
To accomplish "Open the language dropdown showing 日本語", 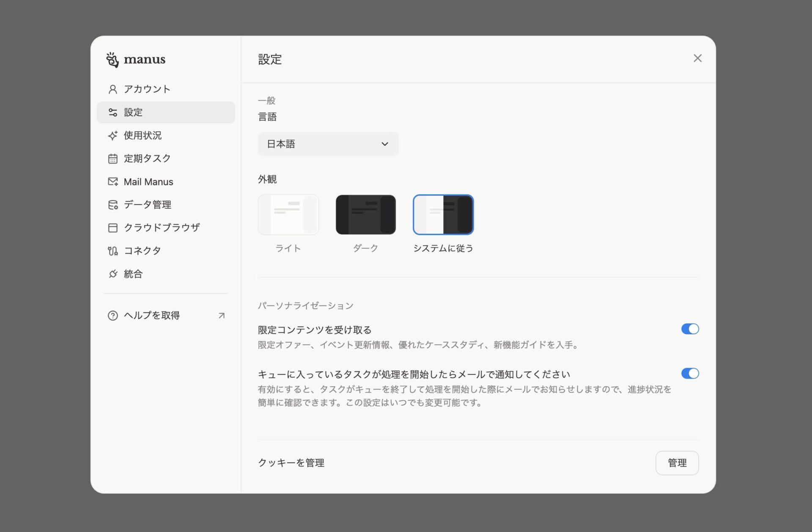I will pyautogui.click(x=328, y=144).
